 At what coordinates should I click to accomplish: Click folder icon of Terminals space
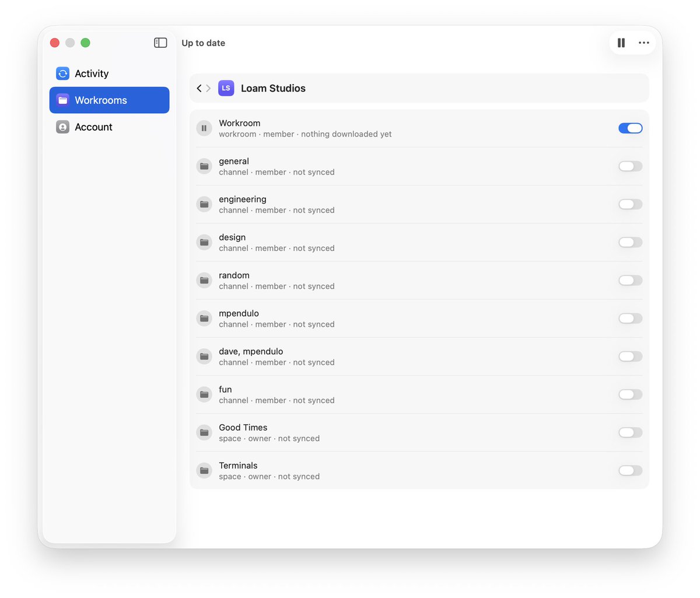coord(204,470)
